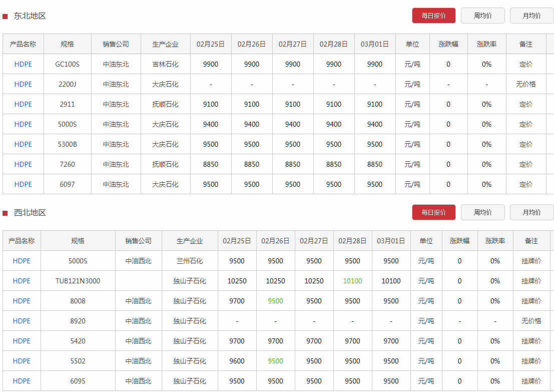The width and height of the screenshot is (554, 392).
Task: Open HDPE link for 2911 row
Action: pyautogui.click(x=23, y=104)
